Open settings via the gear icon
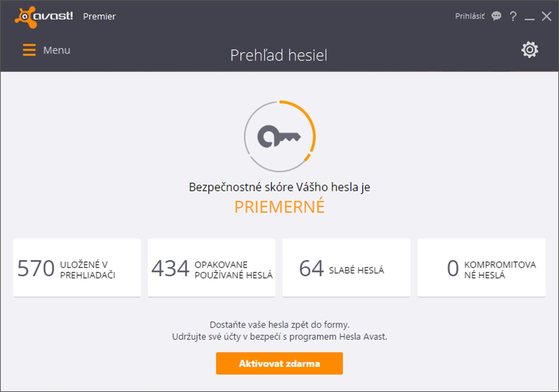The width and height of the screenshot is (559, 392). 530,50
